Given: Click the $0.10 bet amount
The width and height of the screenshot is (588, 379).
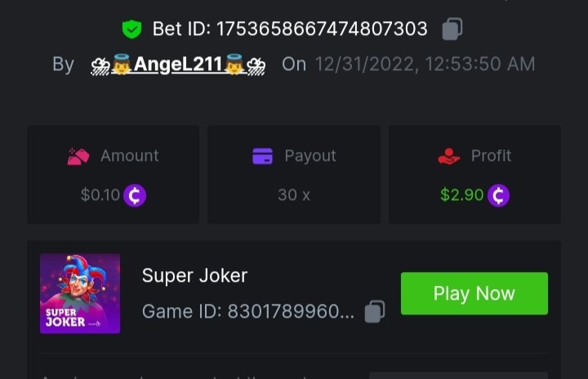Looking at the screenshot, I should pos(100,195).
